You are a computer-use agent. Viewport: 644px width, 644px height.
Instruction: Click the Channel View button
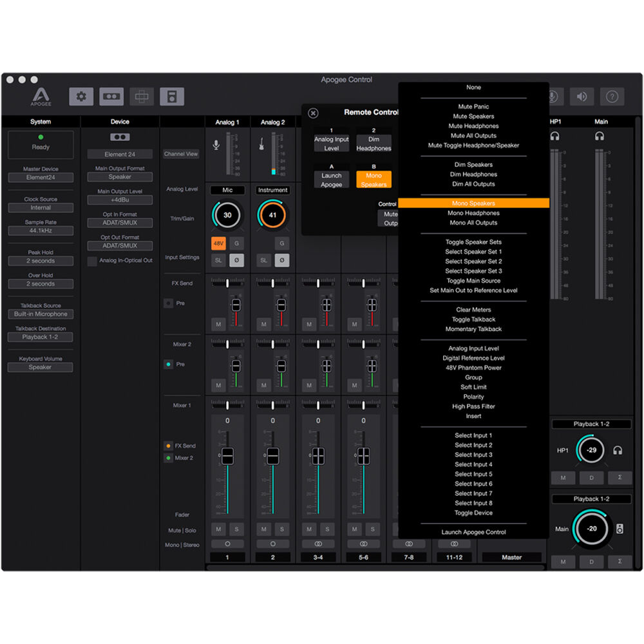point(181,155)
